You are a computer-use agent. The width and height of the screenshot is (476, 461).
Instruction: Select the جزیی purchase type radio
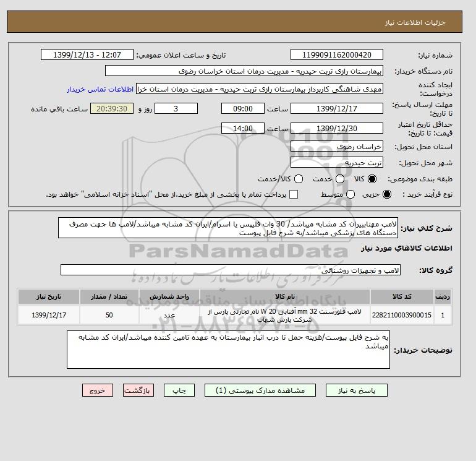(x=387, y=194)
